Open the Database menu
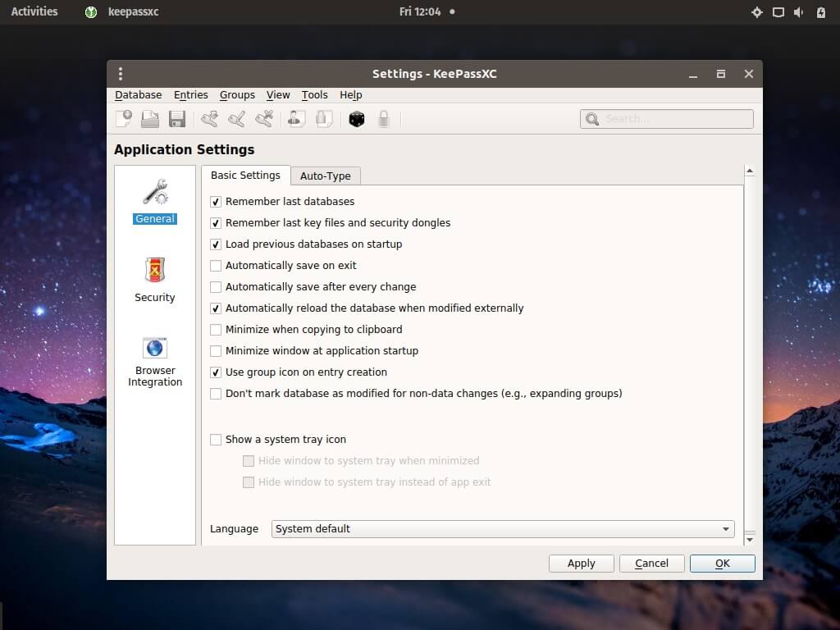 [138, 95]
